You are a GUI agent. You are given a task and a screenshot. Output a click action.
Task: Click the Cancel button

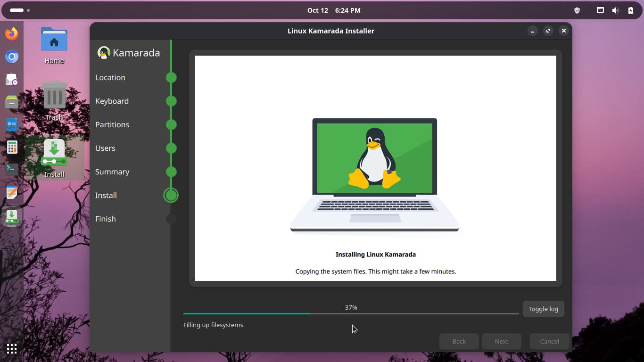click(549, 341)
